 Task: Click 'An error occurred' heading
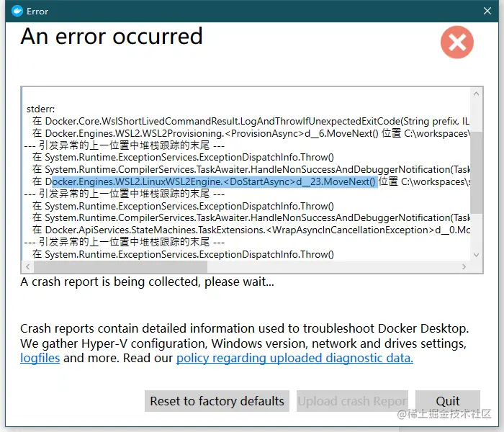pyautogui.click(x=112, y=36)
